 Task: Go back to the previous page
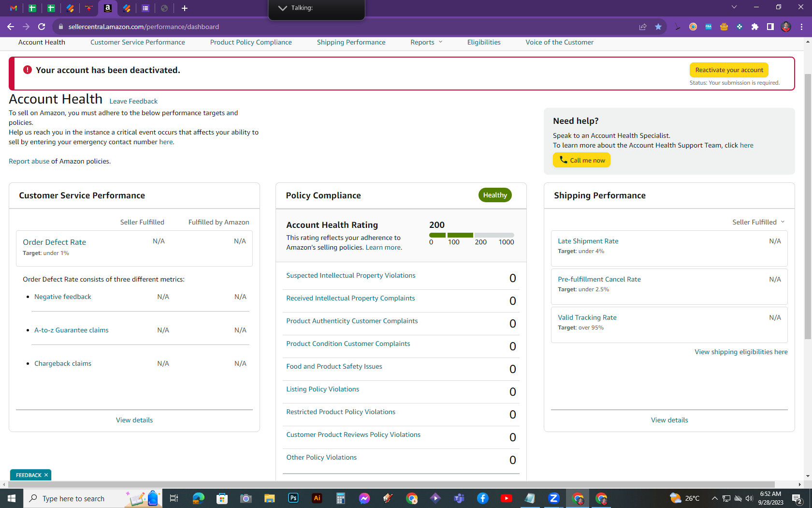pyautogui.click(x=11, y=27)
